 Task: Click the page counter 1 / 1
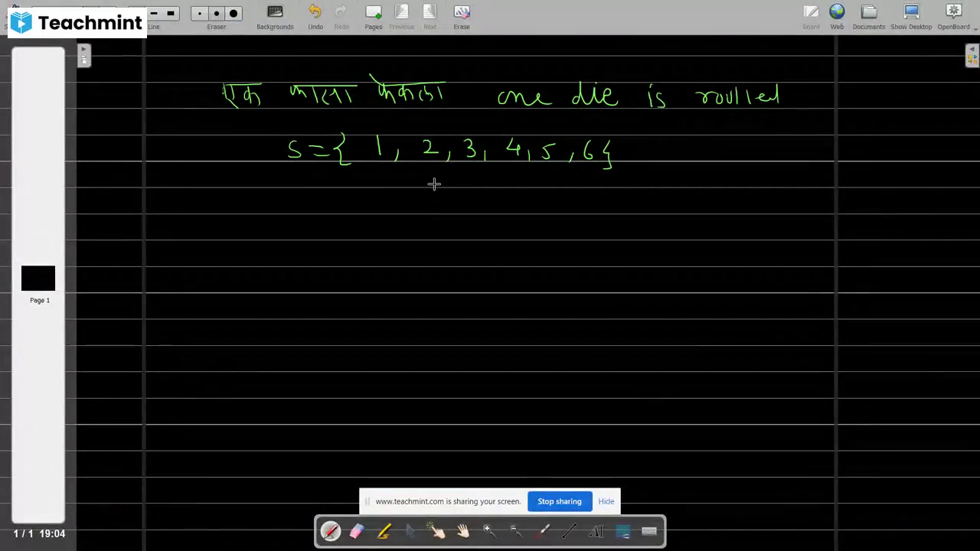point(23,533)
